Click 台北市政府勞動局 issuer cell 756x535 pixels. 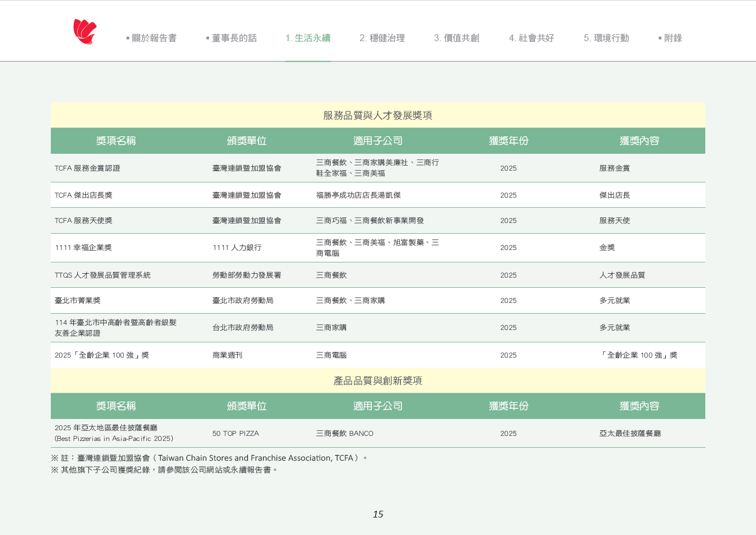[243, 328]
